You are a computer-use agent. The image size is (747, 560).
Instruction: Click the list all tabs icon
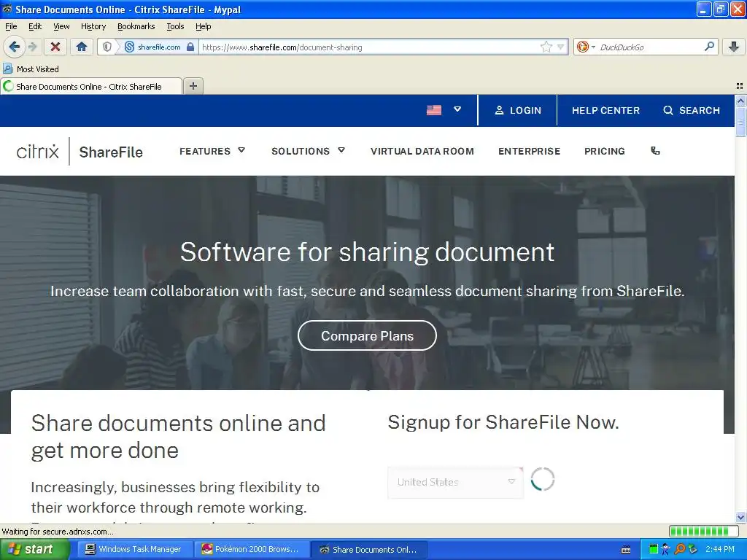click(x=740, y=86)
